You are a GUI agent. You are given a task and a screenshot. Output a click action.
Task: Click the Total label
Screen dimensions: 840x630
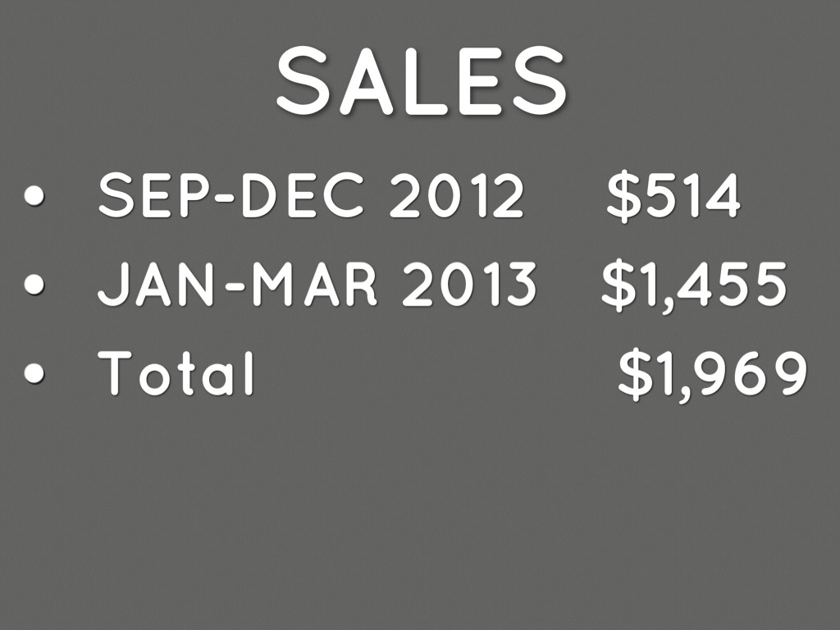[176, 373]
